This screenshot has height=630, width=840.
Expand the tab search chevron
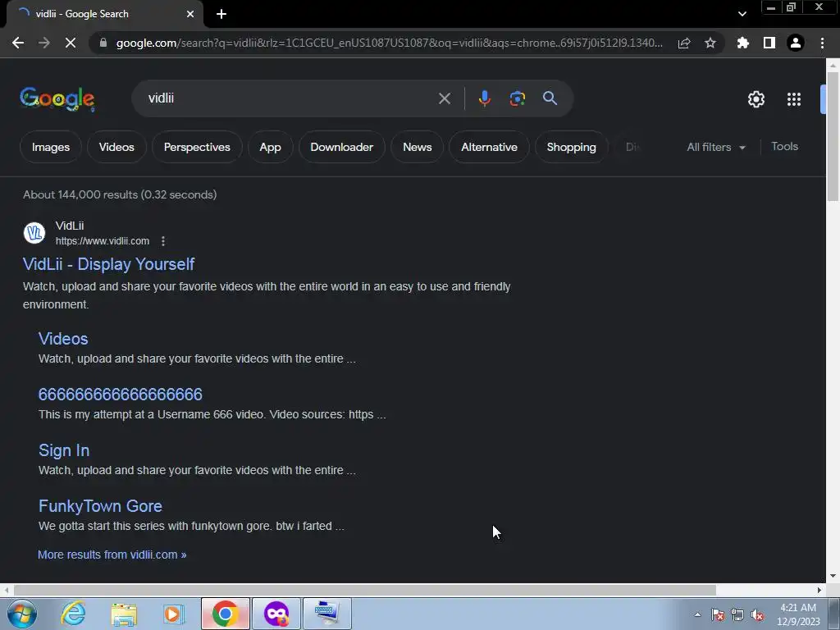[x=742, y=14]
